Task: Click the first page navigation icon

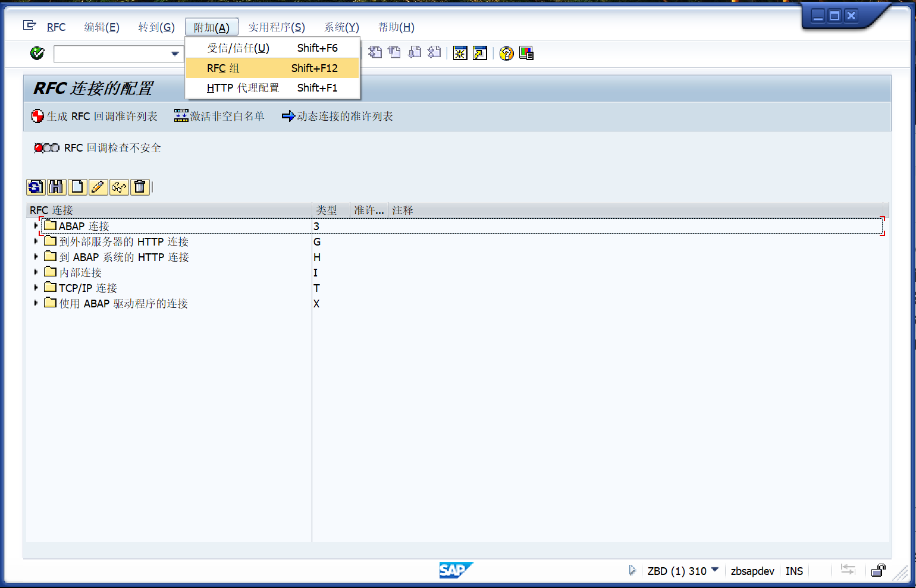Action: [x=375, y=53]
